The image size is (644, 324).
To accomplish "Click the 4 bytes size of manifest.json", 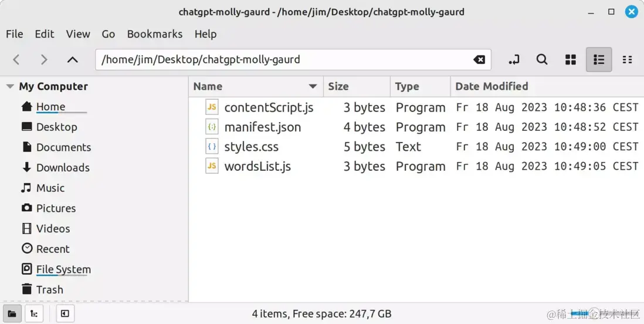I will 364,127.
